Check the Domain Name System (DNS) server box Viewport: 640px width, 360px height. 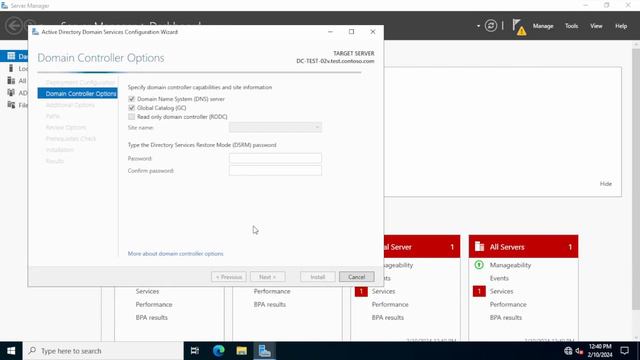pos(131,99)
